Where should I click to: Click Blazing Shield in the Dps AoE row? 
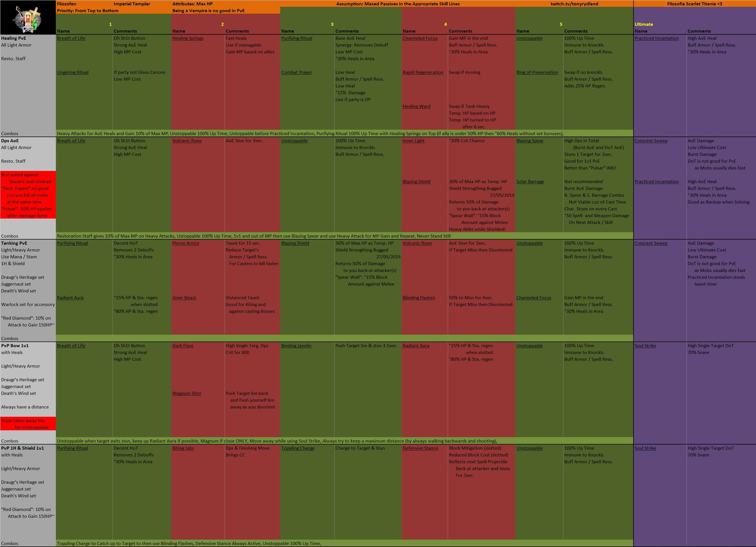click(417, 182)
